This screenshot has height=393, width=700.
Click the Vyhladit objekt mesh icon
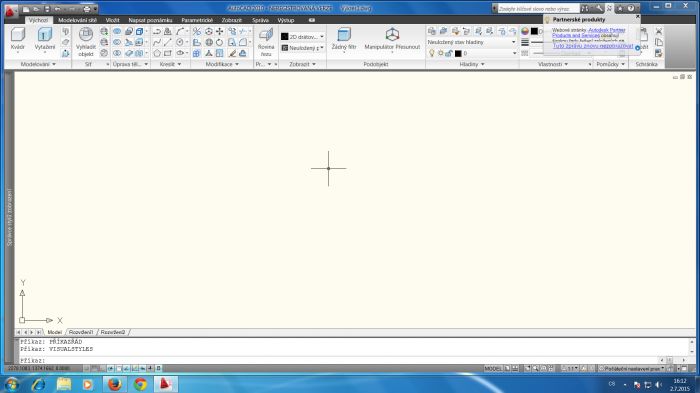coord(86,42)
